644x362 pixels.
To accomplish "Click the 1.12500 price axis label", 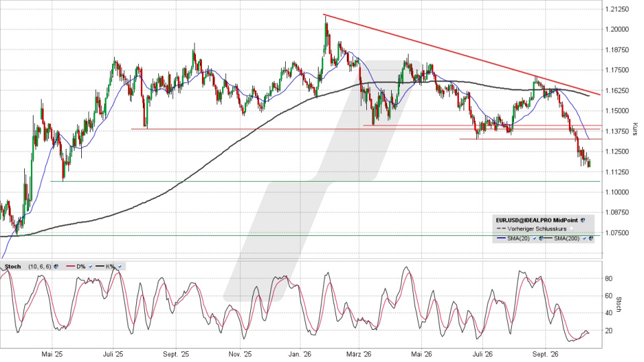I will point(617,152).
